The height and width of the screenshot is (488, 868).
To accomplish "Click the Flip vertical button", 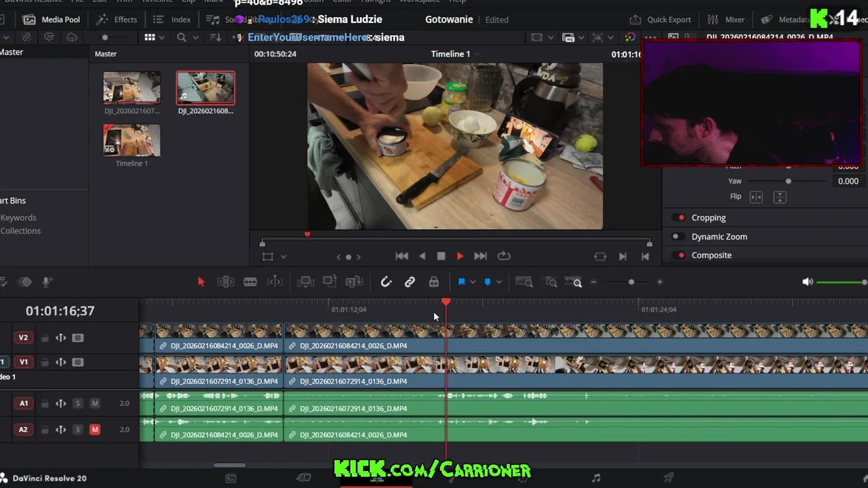I will tap(780, 197).
